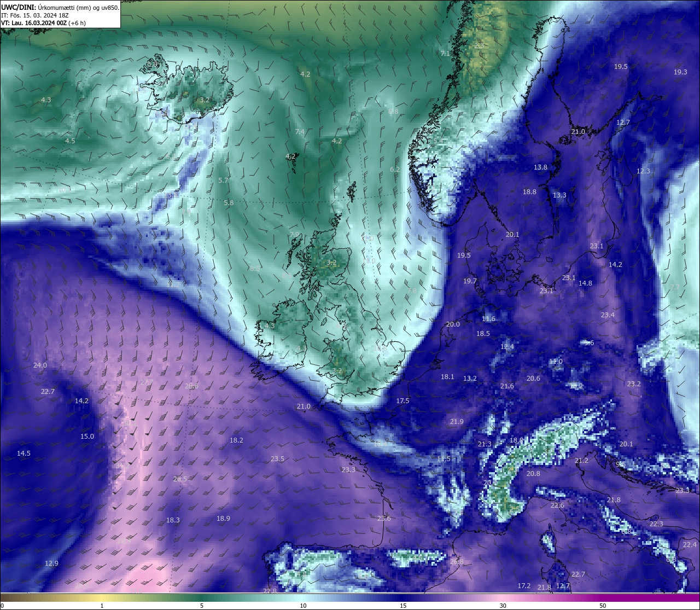The image size is (700, 610).
Task: Click the 4.5 value on the map
Action: pos(70,141)
